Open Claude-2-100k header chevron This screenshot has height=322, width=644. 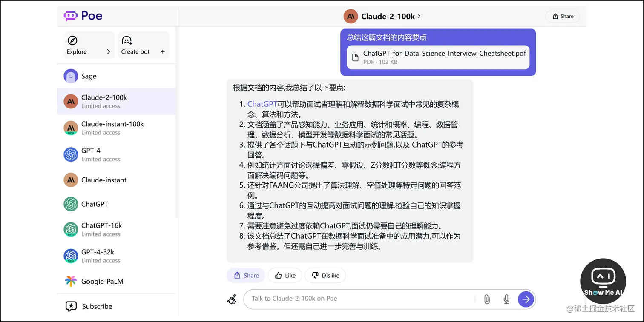pyautogui.click(x=419, y=16)
